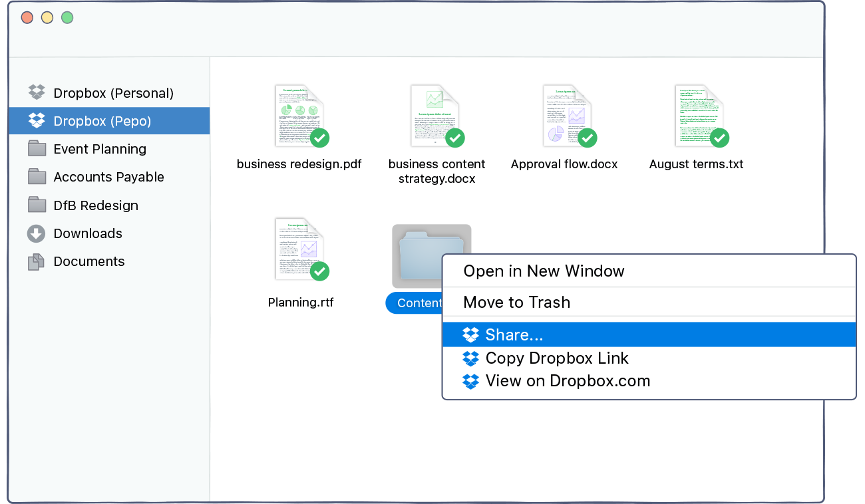Open the Event Planning folder
The height and width of the screenshot is (504, 865).
coord(100,149)
